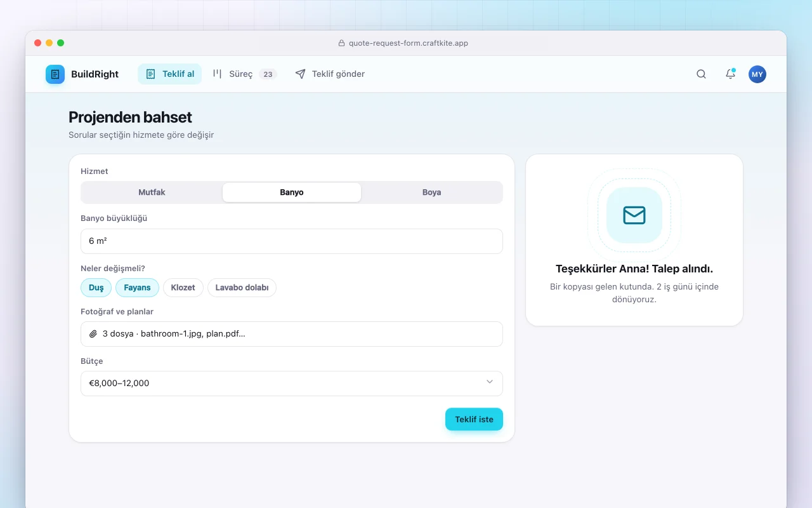This screenshot has height=508, width=812.
Task: Click the Banyo büyüklüğü input field
Action: click(292, 241)
